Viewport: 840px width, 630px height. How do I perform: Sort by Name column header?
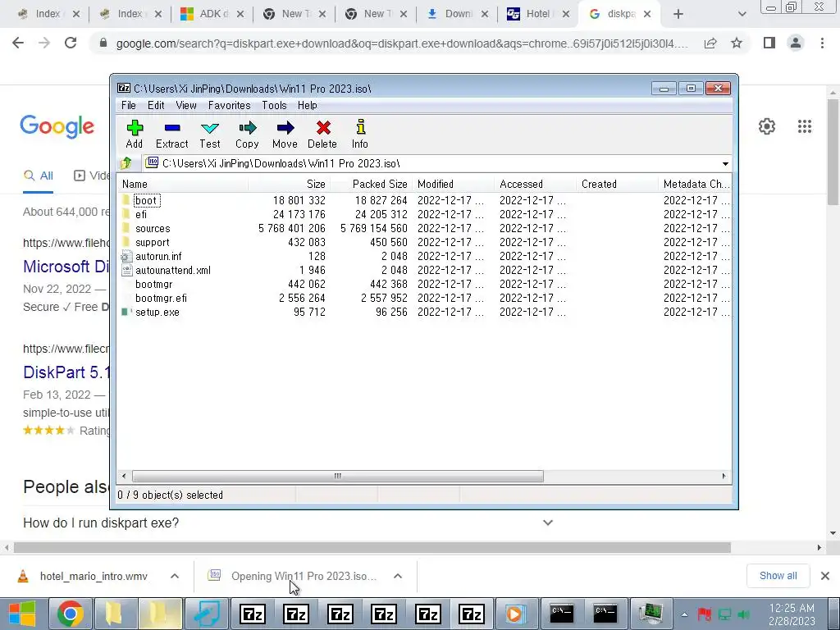click(x=182, y=185)
